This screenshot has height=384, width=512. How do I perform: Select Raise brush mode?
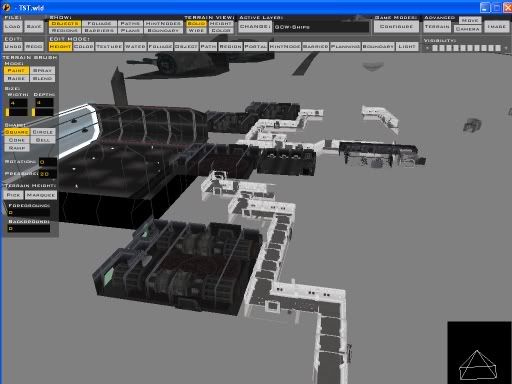(16, 78)
